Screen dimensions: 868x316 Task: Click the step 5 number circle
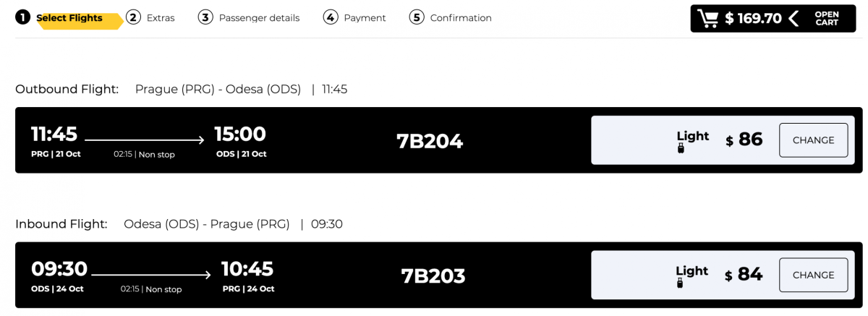[417, 17]
